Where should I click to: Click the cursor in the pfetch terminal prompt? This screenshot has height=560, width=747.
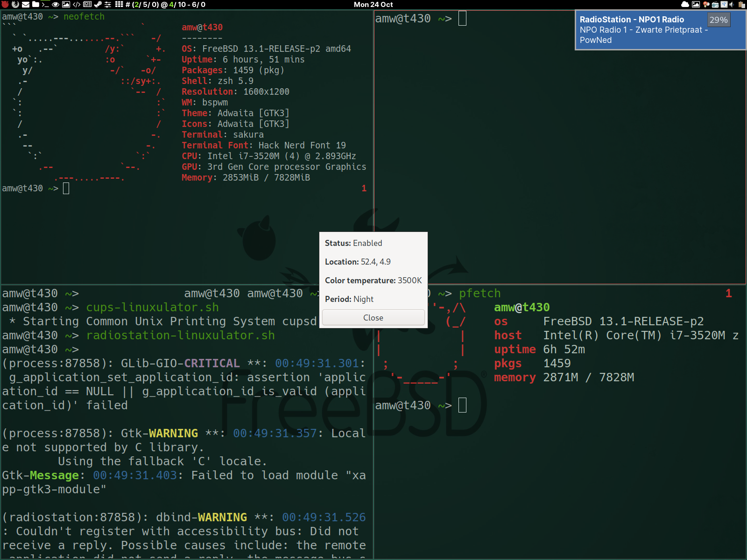pyautogui.click(x=462, y=405)
